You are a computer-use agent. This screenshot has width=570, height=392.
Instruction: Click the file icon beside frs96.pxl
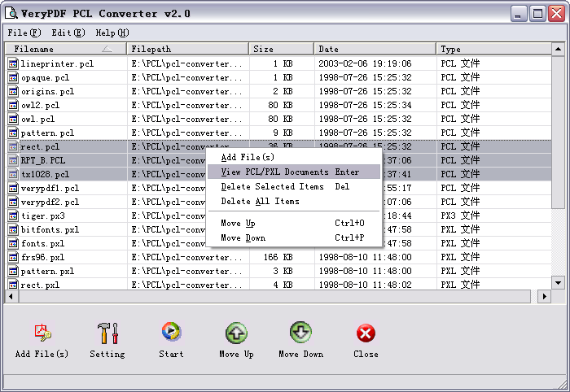pos(13,257)
